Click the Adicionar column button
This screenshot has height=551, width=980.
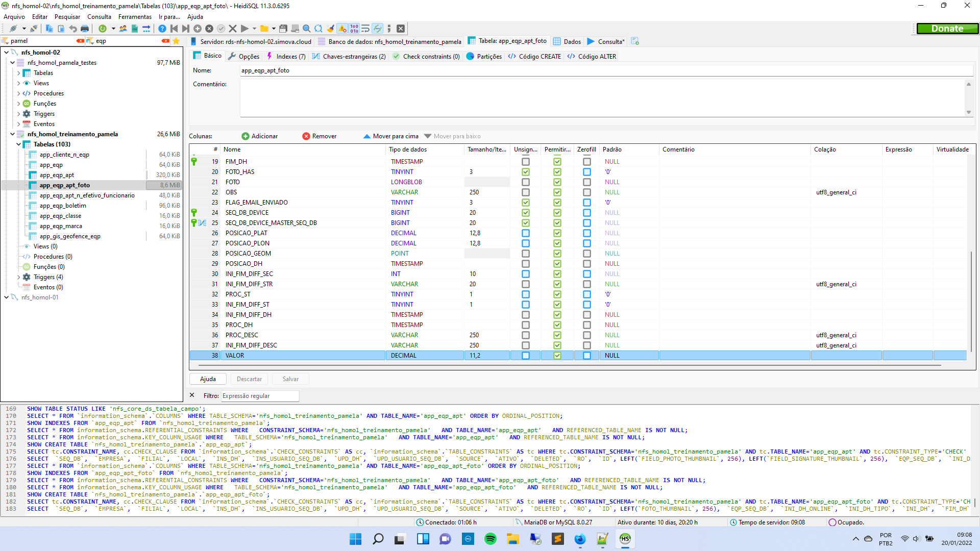coord(260,136)
